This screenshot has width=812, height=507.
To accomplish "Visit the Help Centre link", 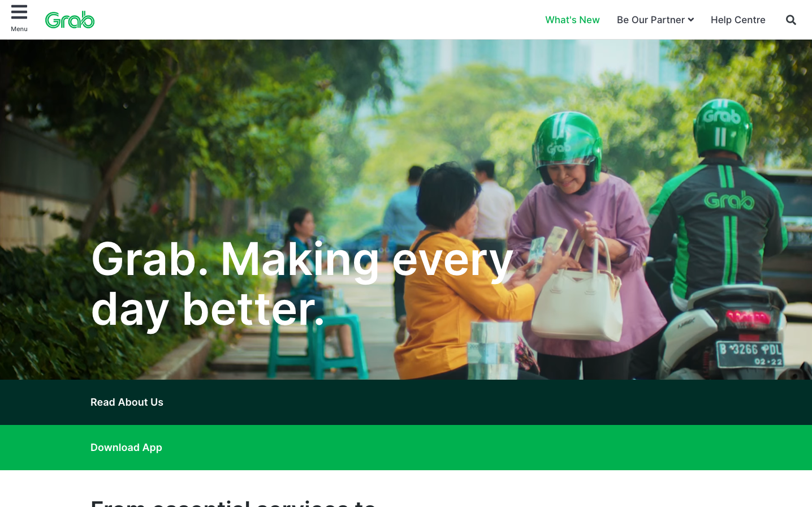I will [x=738, y=20].
